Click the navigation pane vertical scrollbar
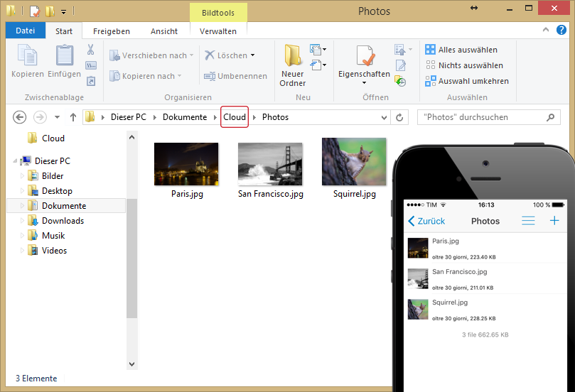Image resolution: width=575 pixels, height=392 pixels. pos(131,257)
